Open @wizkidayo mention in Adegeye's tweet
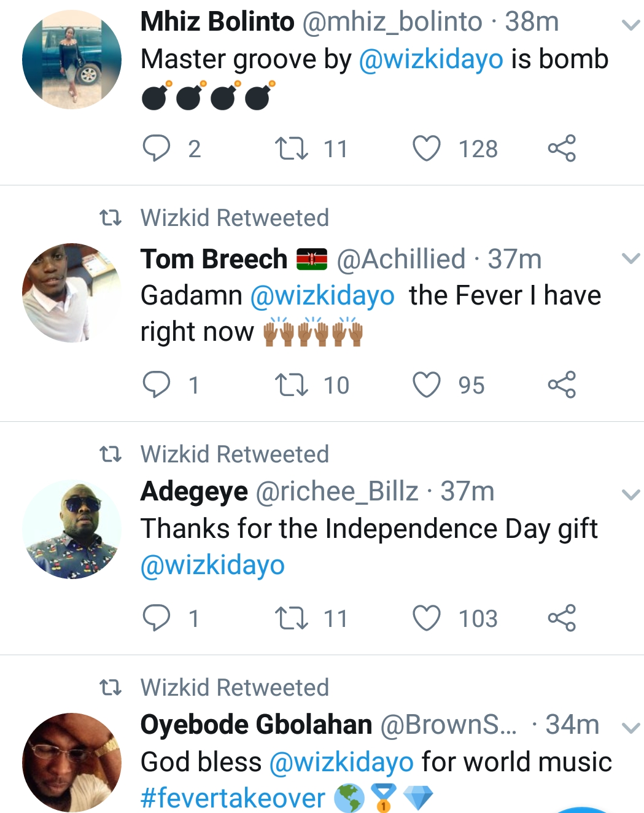 coord(212,565)
